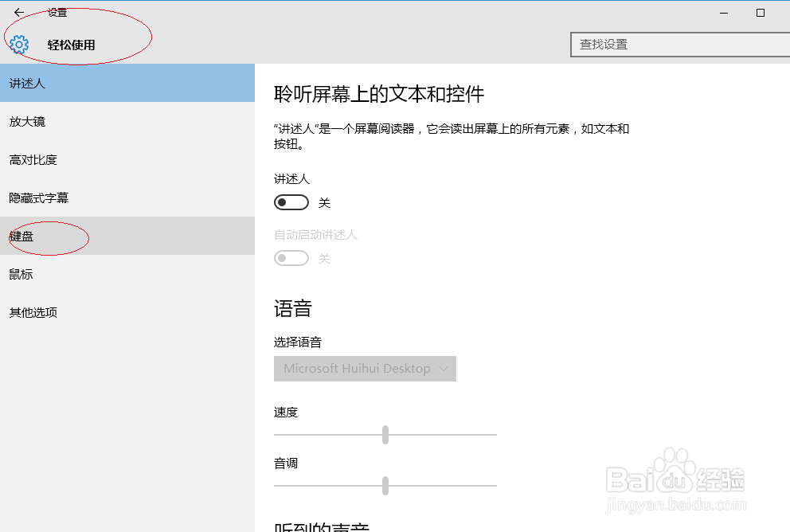
Task: Select 隐藏式字幕 (Closed Captions) option
Action: [40, 198]
